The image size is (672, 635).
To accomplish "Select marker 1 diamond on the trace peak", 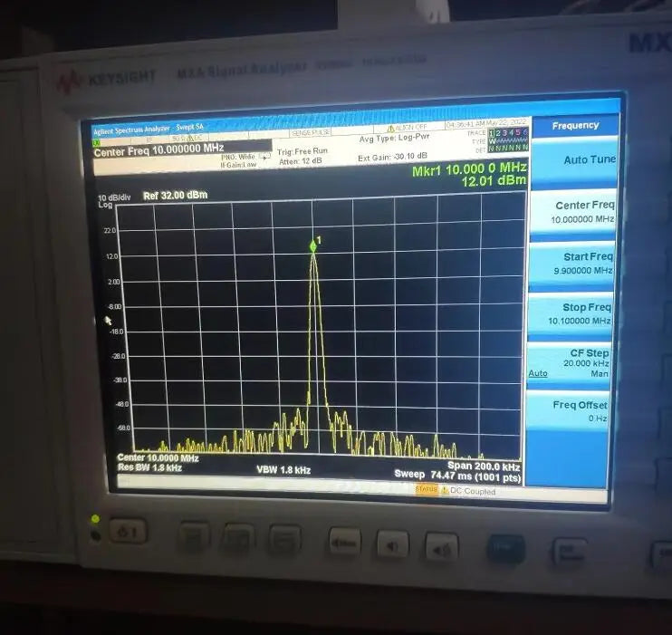I will click(313, 246).
